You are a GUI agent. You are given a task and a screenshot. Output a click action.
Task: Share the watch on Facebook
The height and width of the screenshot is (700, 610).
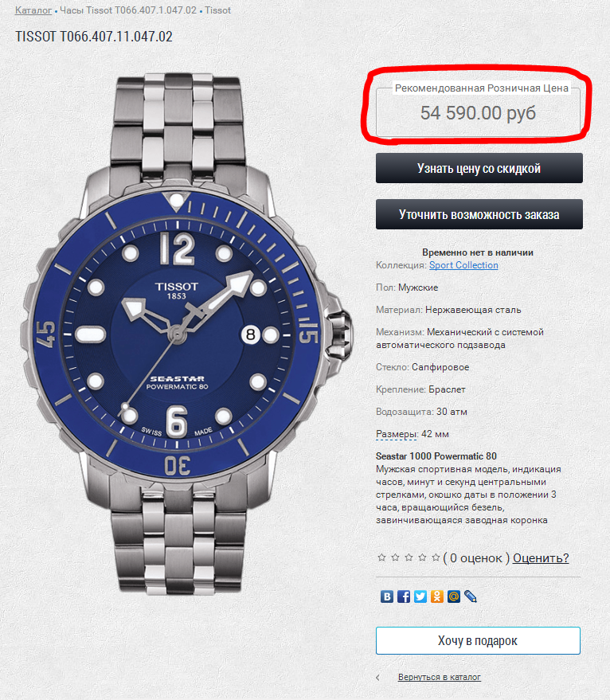(403, 596)
